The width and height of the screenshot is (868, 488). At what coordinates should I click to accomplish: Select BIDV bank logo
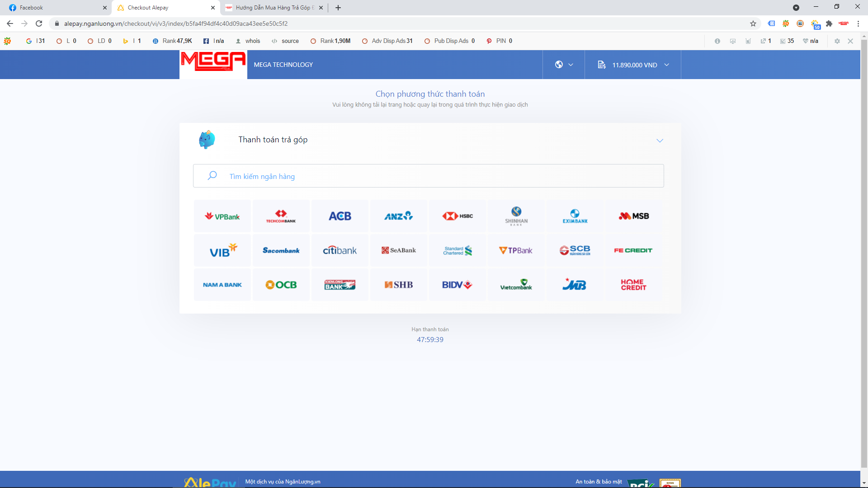click(458, 285)
